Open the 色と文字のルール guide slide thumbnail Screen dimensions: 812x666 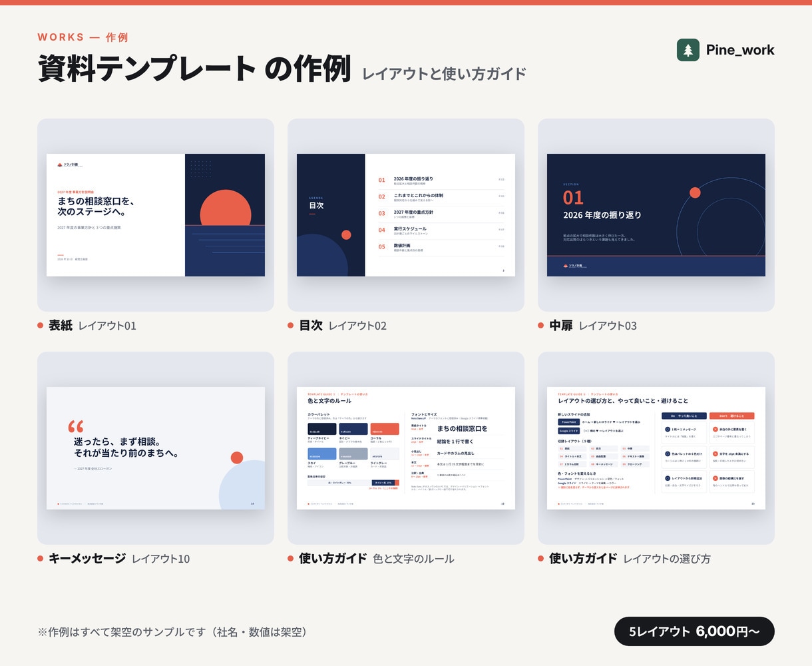coord(406,448)
